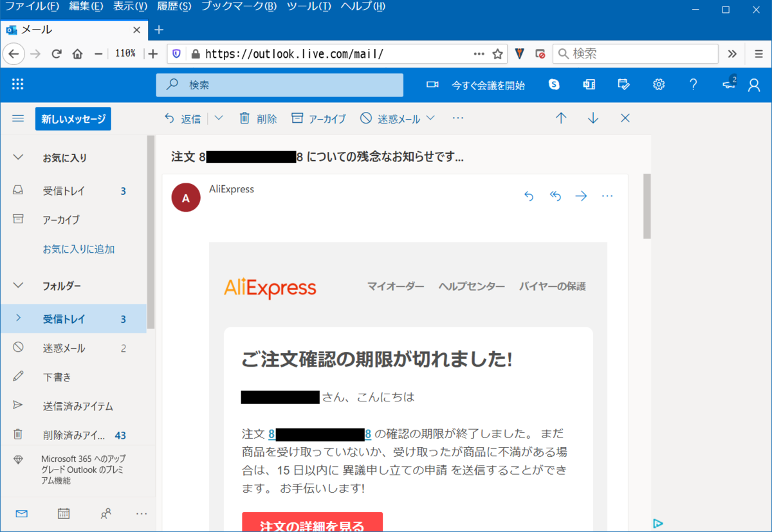Bookmark this page with star
The height and width of the screenshot is (532, 772).
(x=497, y=54)
